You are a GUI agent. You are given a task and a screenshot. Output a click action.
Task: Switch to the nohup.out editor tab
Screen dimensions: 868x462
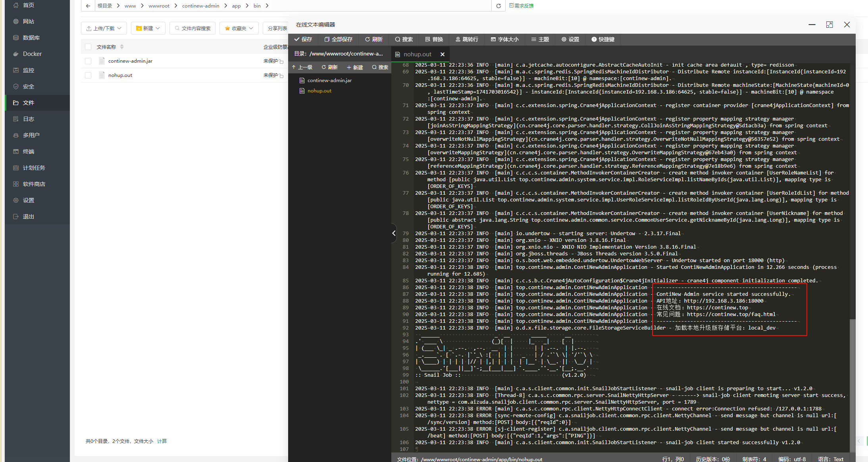coord(417,54)
